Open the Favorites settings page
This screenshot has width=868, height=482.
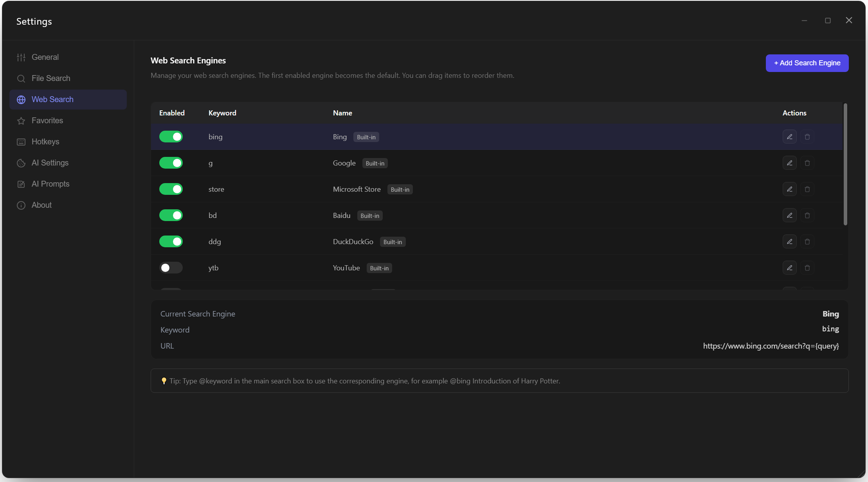[68, 120]
